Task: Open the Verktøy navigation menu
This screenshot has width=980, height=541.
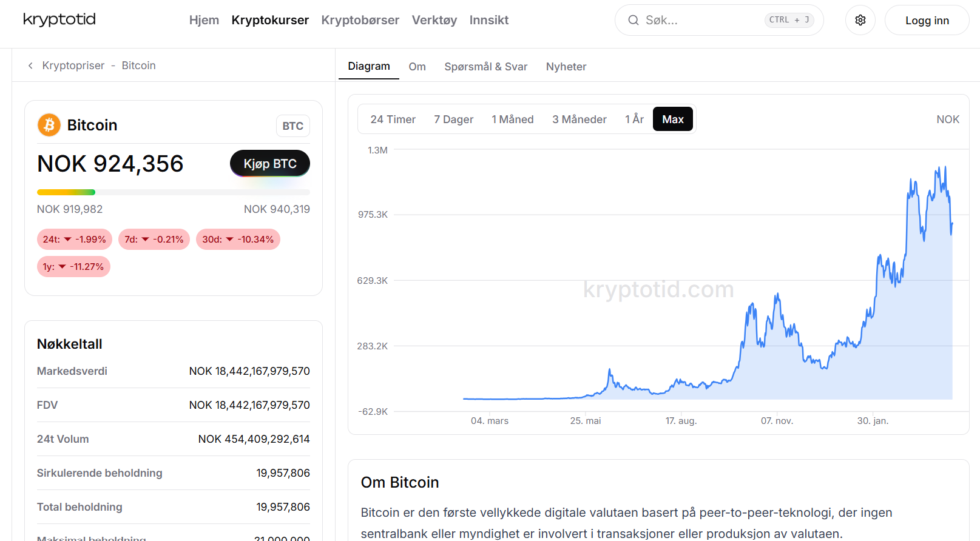Action: [434, 20]
